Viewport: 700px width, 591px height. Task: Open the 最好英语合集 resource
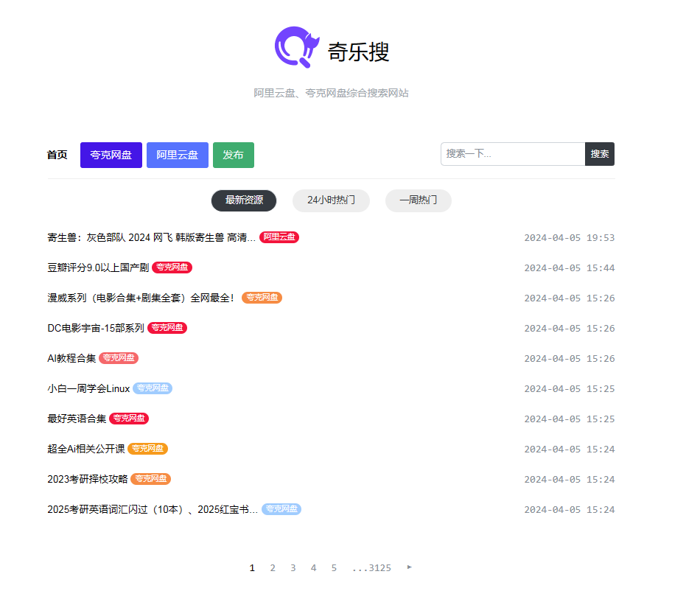click(x=77, y=419)
